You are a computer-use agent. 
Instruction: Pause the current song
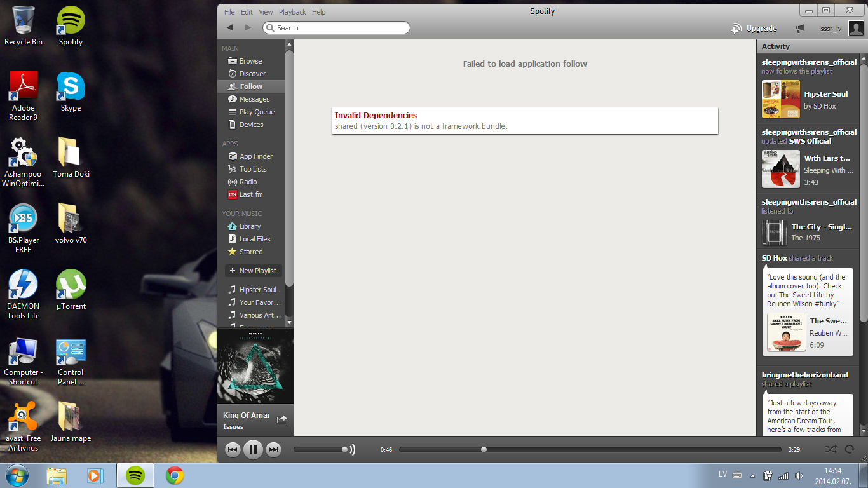tap(253, 450)
